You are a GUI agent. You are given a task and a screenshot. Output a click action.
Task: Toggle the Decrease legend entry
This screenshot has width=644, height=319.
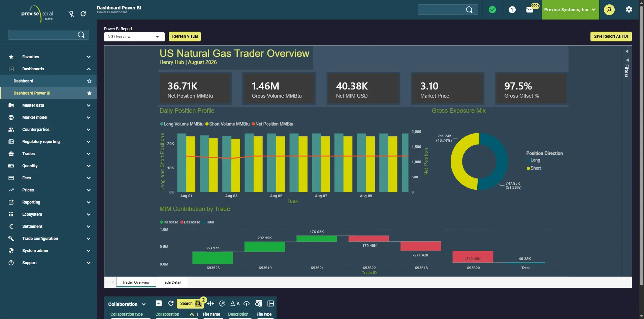pos(190,222)
